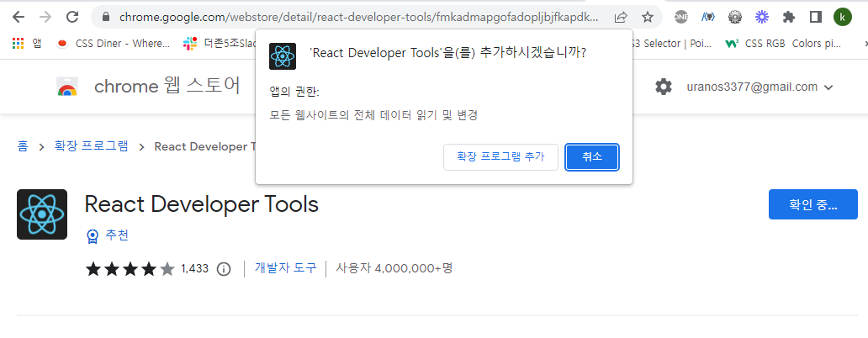Cancel the install dialog with 취소
This screenshot has width=868, height=338.
(x=592, y=157)
